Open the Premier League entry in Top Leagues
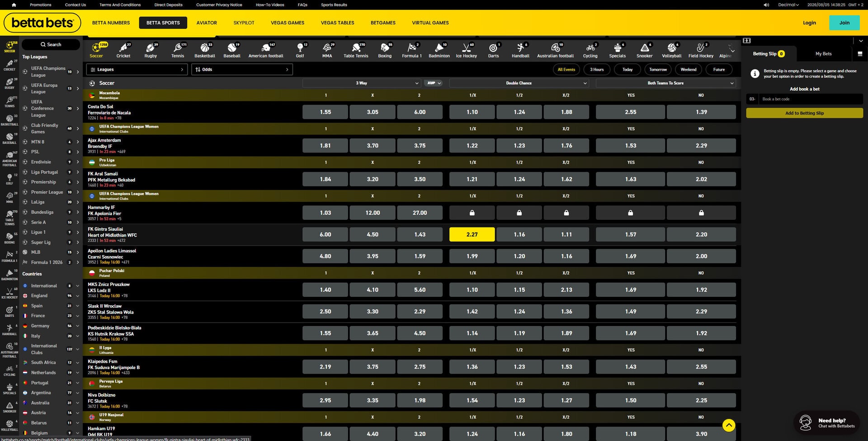 click(x=51, y=192)
